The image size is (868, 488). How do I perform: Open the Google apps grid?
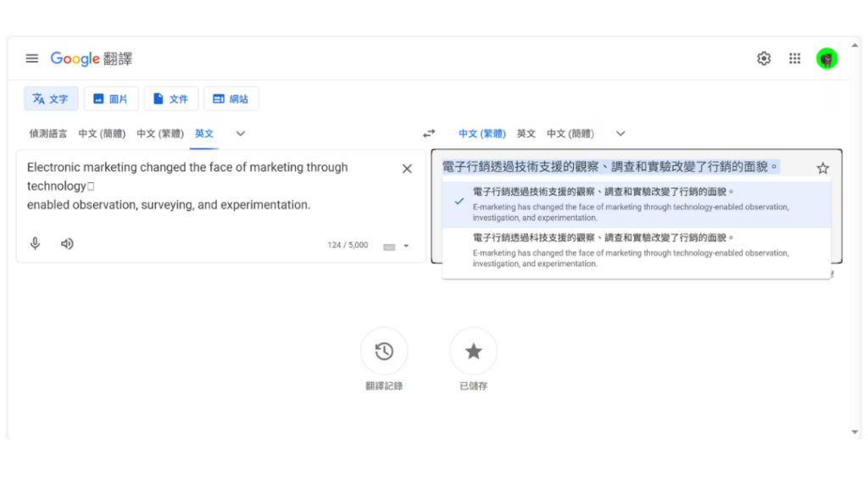click(795, 58)
